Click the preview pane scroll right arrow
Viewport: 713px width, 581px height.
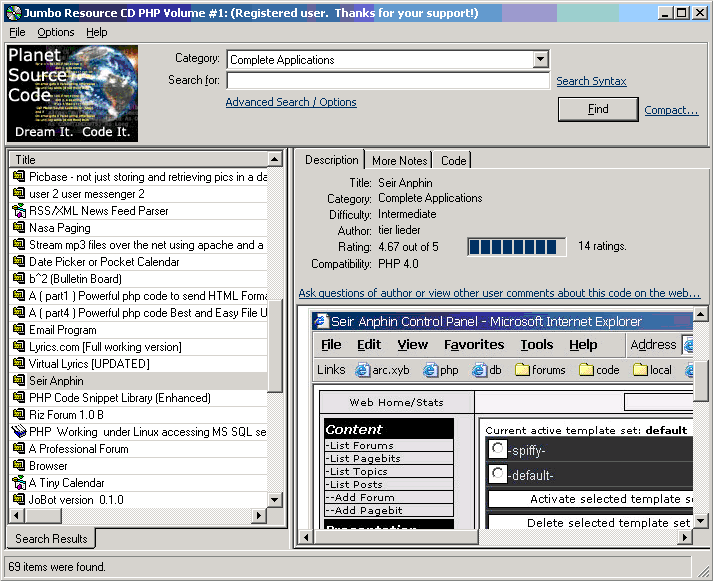[x=685, y=537]
